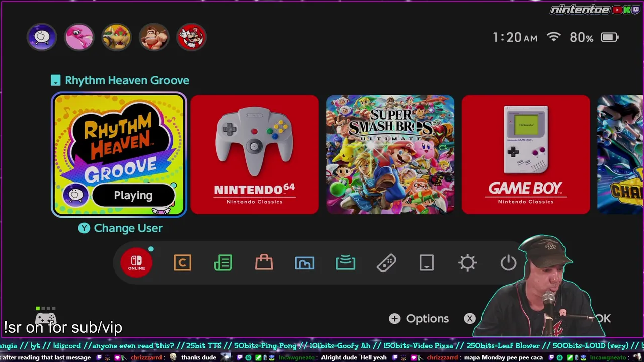Screen dimensions: 644x362
Task: Open the Controllers icon in the bottom bar
Action: click(x=386, y=263)
